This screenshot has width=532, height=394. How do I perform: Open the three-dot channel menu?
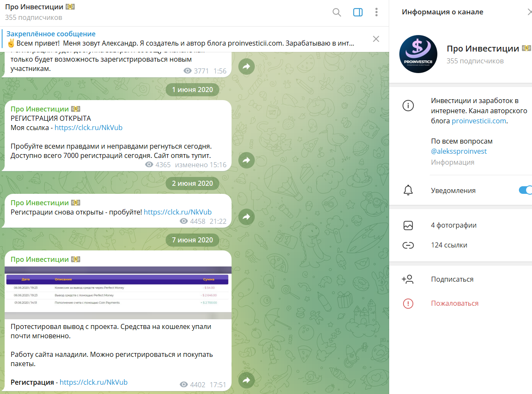point(376,12)
